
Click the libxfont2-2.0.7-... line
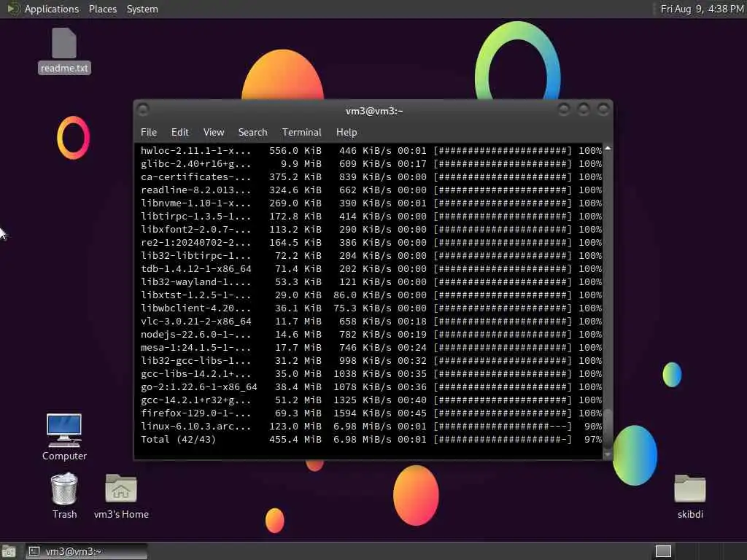(x=371, y=230)
